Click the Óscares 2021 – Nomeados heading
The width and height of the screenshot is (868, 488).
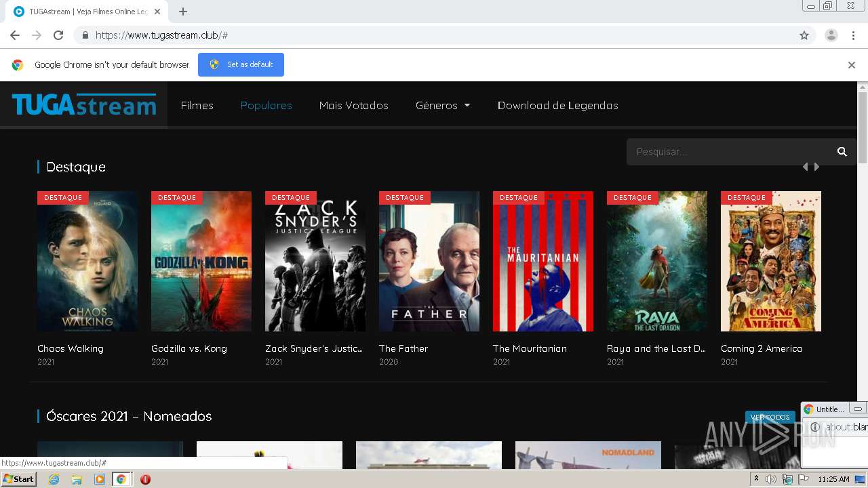[x=129, y=416]
